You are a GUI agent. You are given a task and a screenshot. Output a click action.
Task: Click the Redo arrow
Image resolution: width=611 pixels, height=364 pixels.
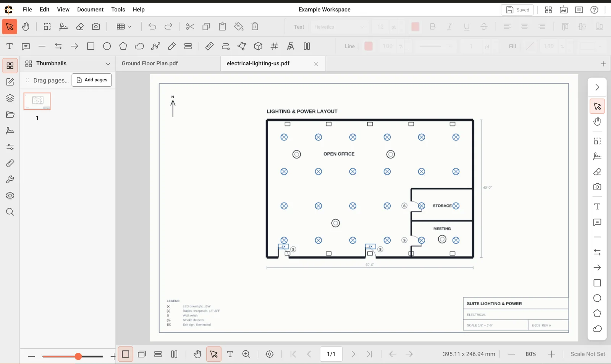[x=168, y=26]
